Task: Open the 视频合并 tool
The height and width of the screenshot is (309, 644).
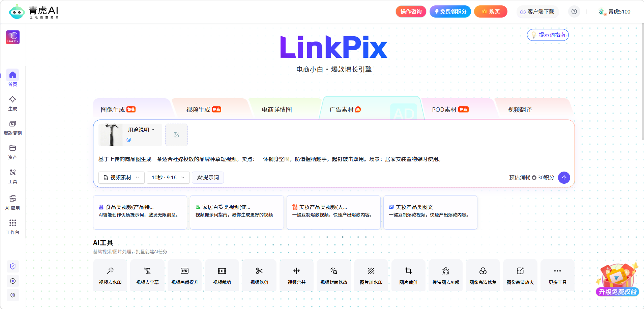Action: coord(296,275)
